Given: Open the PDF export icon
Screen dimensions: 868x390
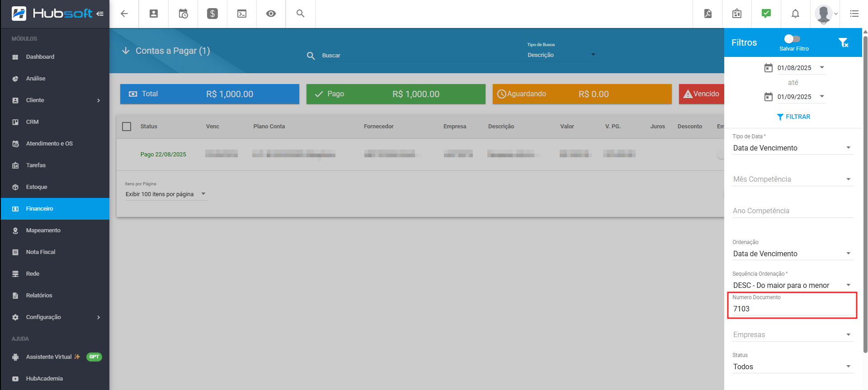Looking at the screenshot, I should click(x=708, y=14).
